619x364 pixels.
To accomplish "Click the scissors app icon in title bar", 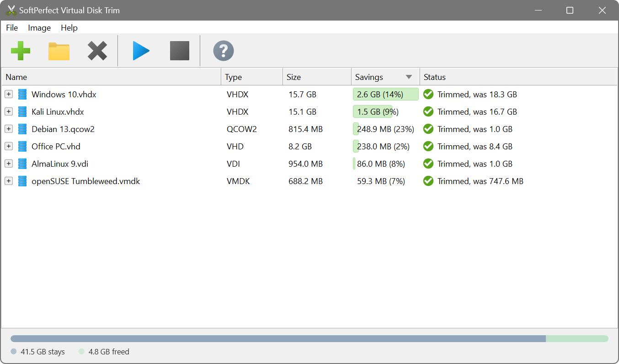I will pos(11,10).
